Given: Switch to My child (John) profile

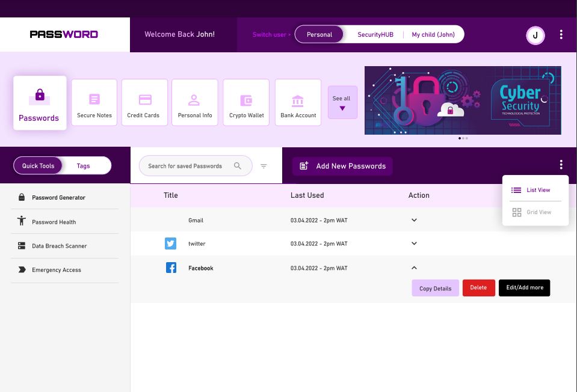Looking at the screenshot, I should click(433, 34).
